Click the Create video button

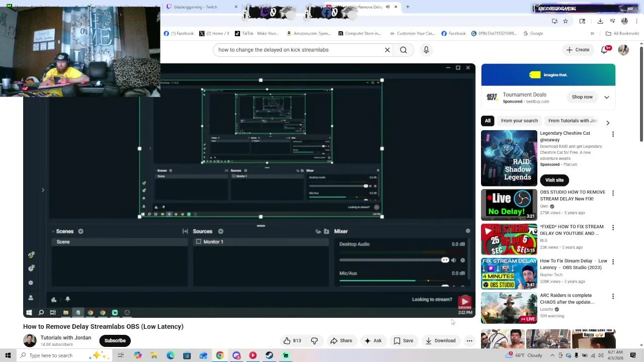[578, 50]
